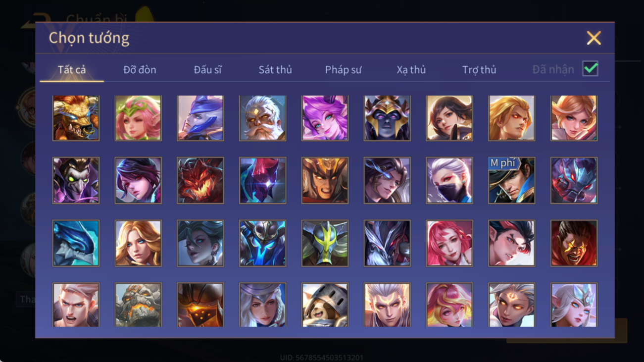This screenshot has height=362, width=644.
Task: Go to the 'Trợ thủ' tab
Action: pos(479,70)
